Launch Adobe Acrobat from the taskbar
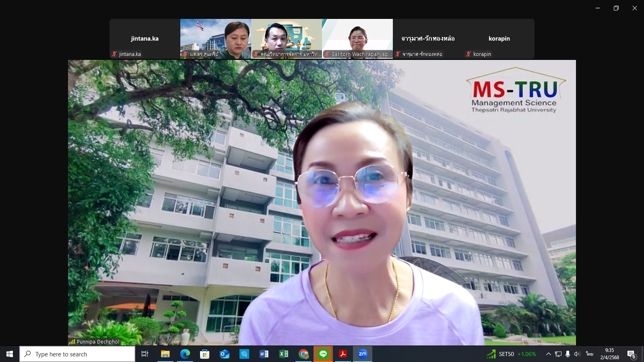 point(343,354)
